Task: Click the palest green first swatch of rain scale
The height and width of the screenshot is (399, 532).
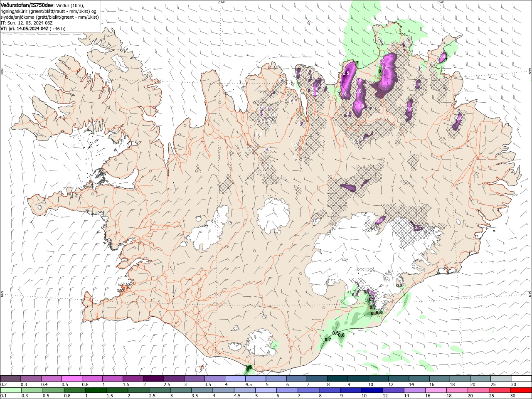Action: coord(11,390)
